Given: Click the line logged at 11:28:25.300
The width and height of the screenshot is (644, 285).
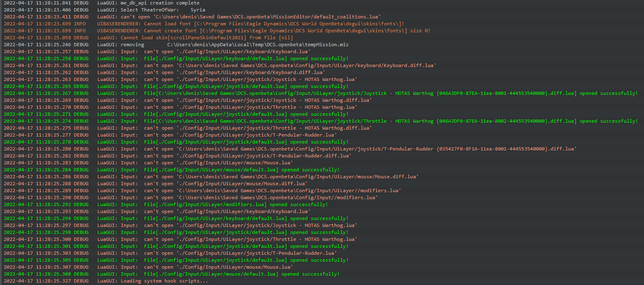Looking at the screenshot, I should (x=180, y=239).
